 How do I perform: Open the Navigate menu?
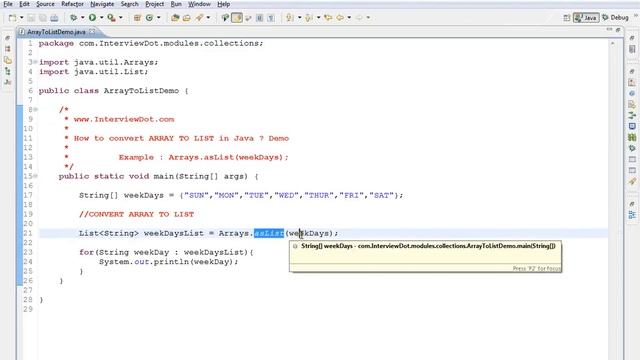102,4
